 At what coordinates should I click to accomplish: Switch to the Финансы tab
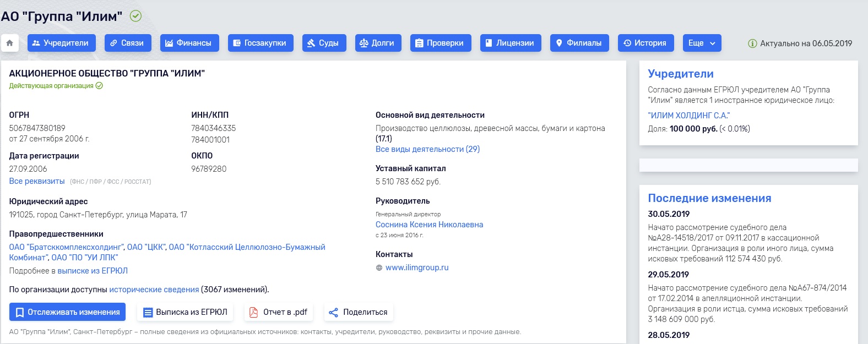click(189, 43)
